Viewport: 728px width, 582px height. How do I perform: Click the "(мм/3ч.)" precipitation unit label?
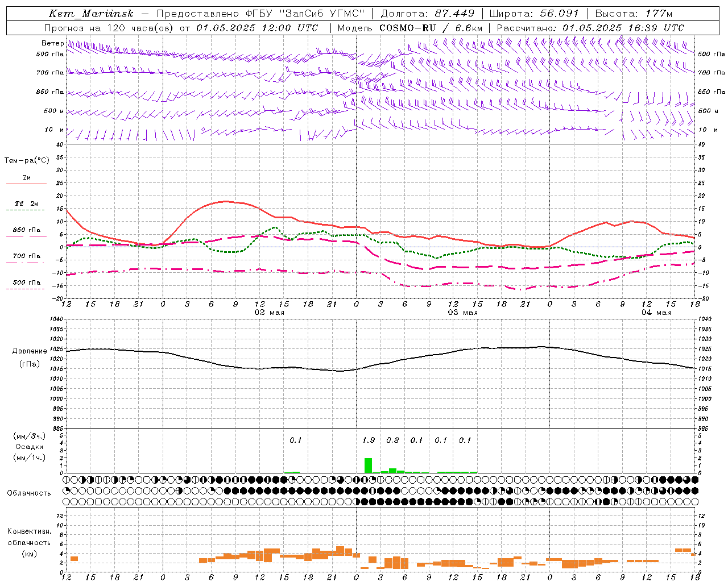click(30, 436)
